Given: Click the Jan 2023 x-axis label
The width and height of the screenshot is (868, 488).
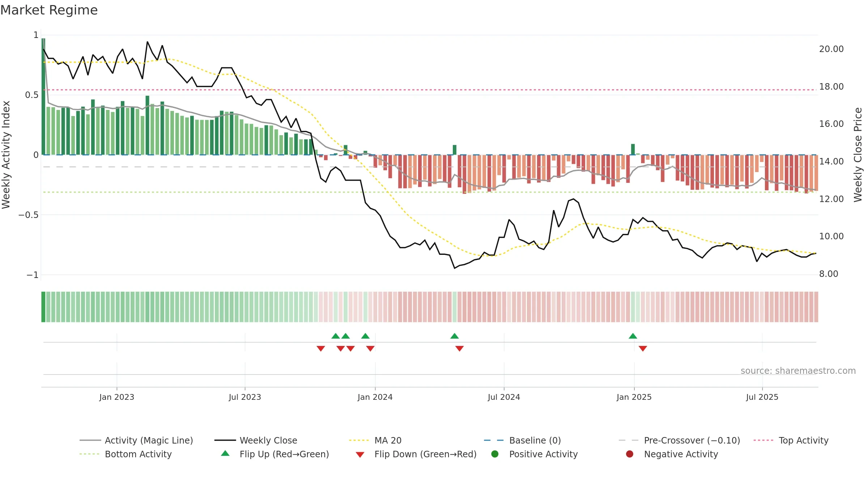Looking at the screenshot, I should point(117,397).
